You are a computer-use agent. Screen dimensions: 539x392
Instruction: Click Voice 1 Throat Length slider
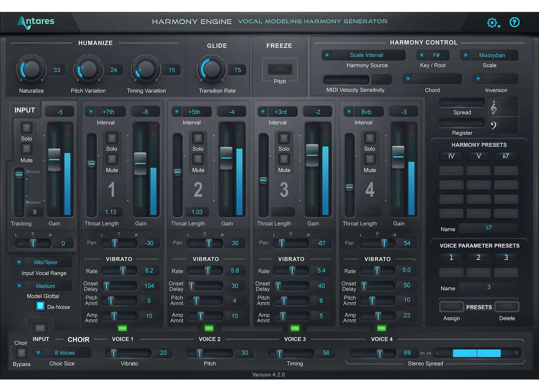pos(91,174)
